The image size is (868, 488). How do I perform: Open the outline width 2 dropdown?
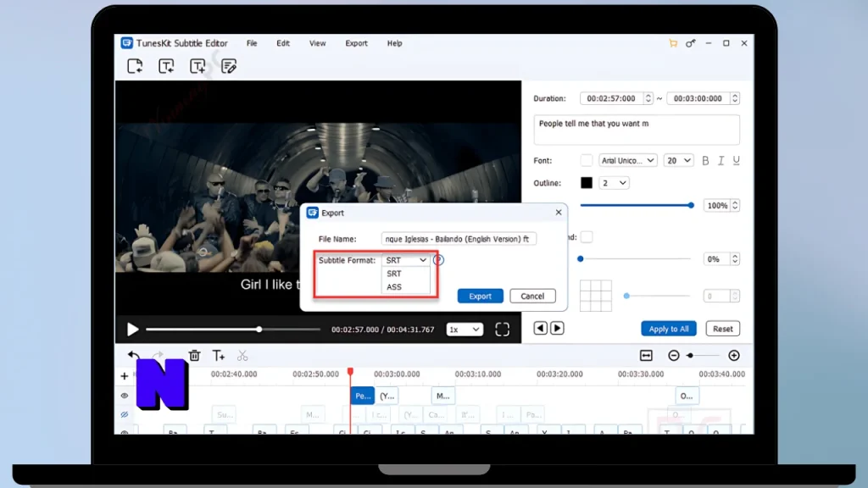[614, 183]
